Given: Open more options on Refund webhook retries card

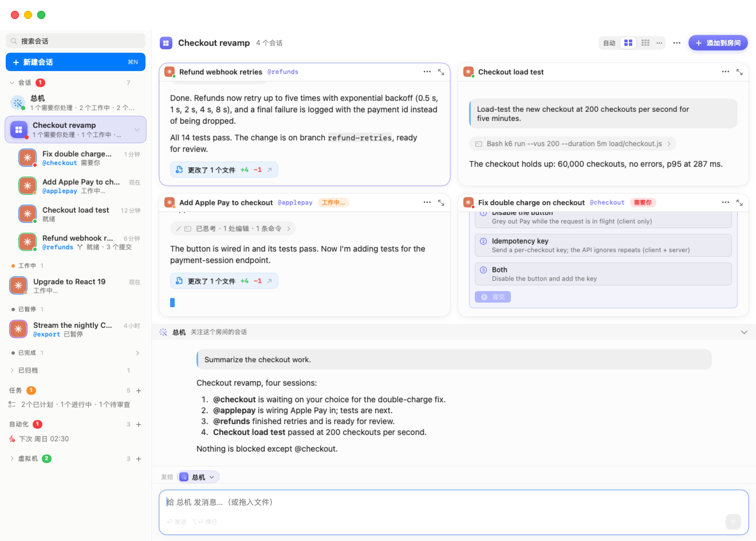Looking at the screenshot, I should point(427,72).
